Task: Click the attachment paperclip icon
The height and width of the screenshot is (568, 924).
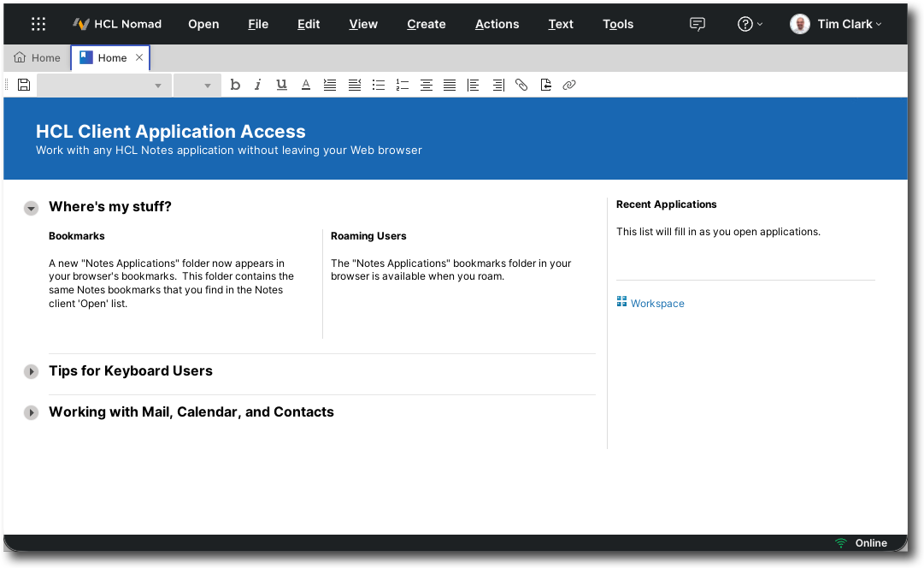Action: (x=521, y=85)
